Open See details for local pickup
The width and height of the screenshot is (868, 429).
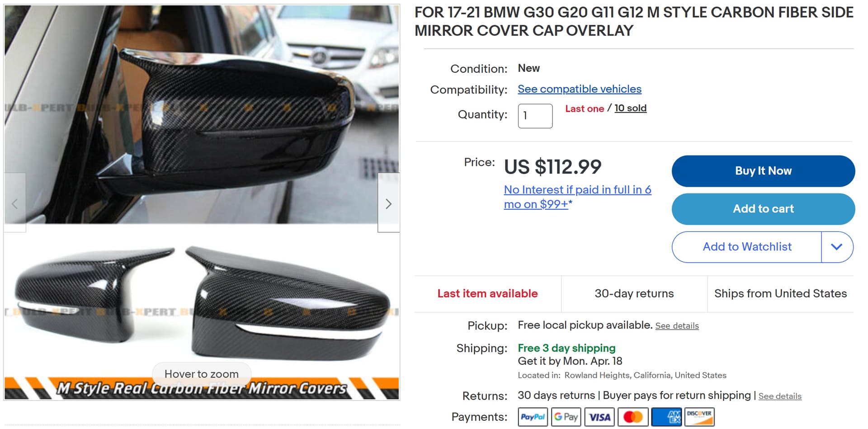tap(677, 326)
